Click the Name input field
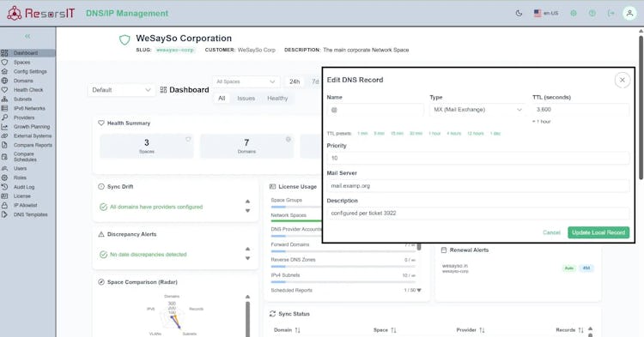Screen dimensions: 644x337 click(x=375, y=110)
